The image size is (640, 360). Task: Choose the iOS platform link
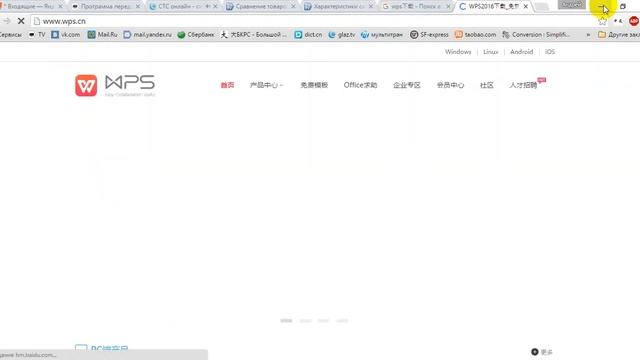[x=550, y=52]
